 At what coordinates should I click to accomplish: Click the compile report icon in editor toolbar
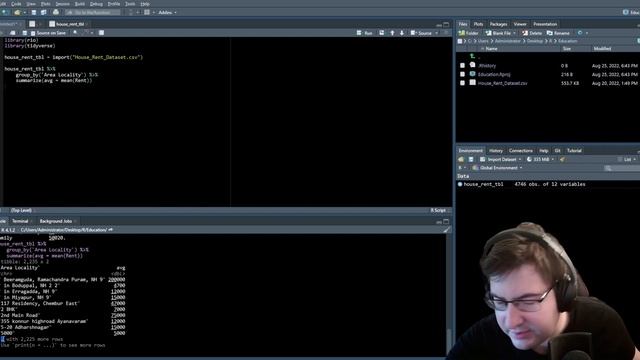[101, 33]
